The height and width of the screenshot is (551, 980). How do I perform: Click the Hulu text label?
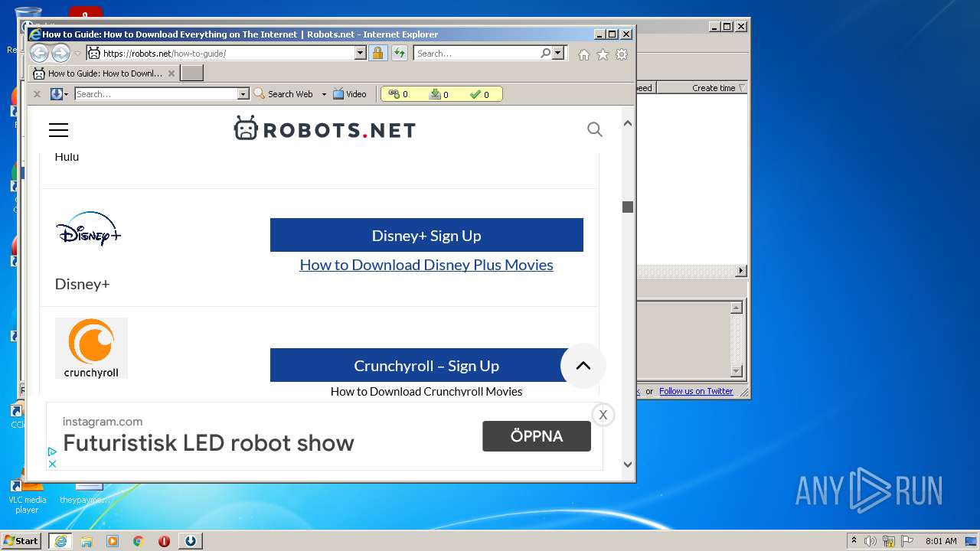67,156
